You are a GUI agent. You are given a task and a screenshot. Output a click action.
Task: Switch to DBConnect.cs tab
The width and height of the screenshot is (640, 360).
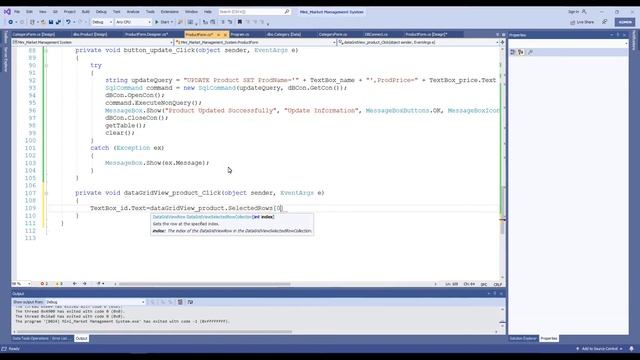376,34
